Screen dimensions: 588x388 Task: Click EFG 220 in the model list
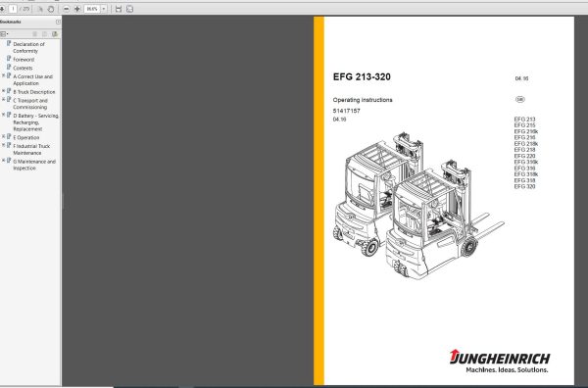tap(524, 156)
